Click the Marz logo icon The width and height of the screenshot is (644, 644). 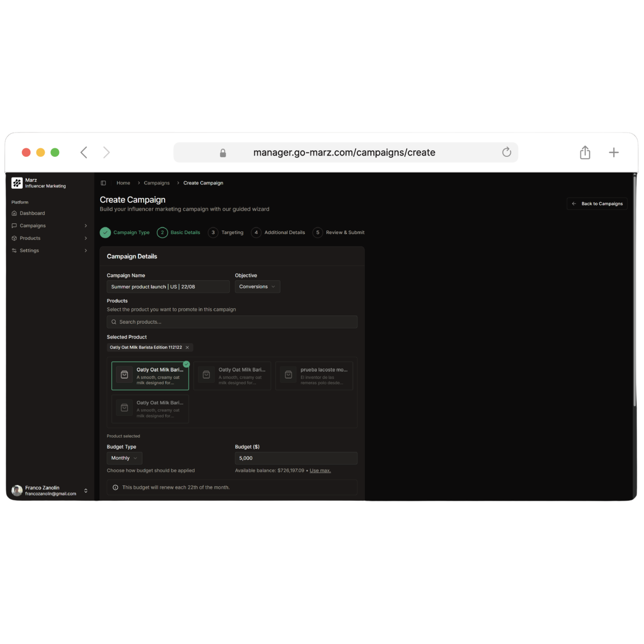tap(17, 183)
